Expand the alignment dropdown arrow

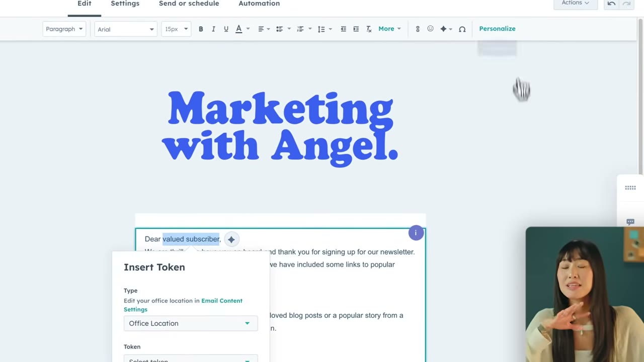tap(268, 29)
